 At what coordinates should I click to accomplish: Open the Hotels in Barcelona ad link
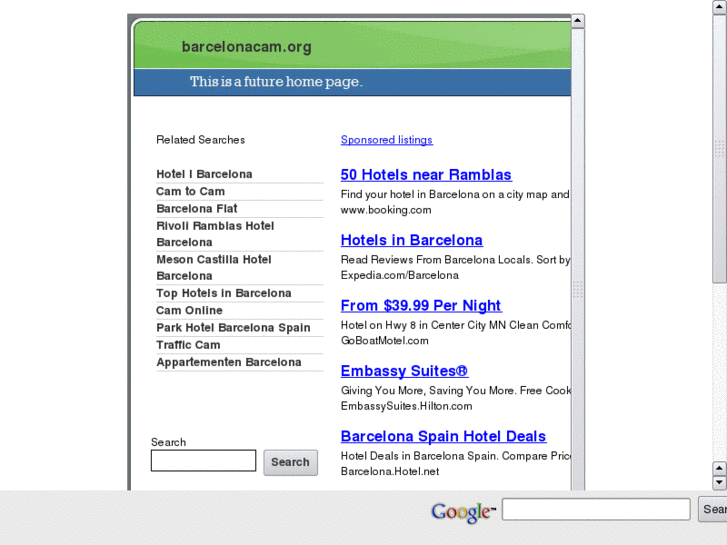tap(412, 240)
